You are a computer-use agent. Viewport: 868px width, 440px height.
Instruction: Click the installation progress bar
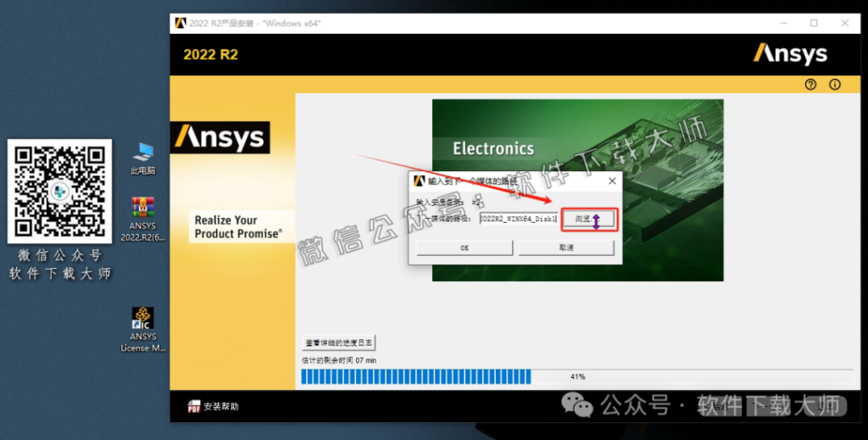pos(577,377)
